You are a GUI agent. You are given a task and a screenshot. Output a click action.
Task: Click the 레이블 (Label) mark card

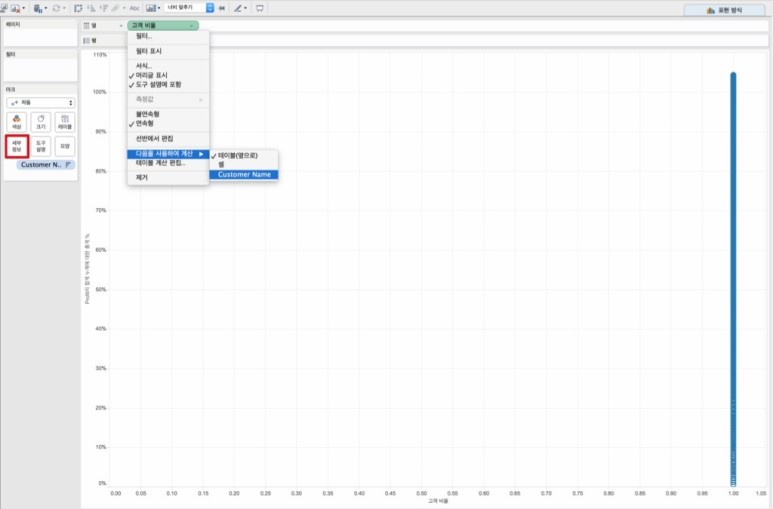[x=65, y=122]
